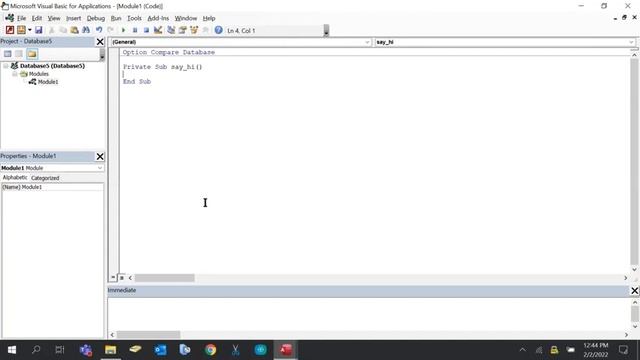
Task: Open the Window menu
Action: click(x=186, y=18)
